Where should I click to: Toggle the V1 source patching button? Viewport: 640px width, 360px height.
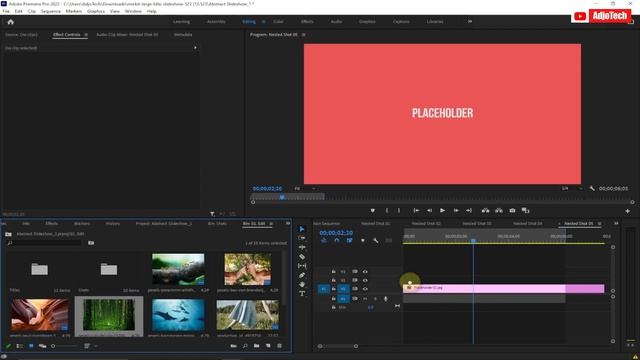[324, 289]
